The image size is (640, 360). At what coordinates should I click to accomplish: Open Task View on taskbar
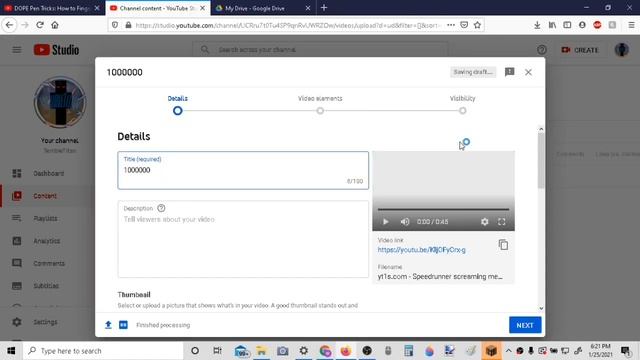click(217, 351)
